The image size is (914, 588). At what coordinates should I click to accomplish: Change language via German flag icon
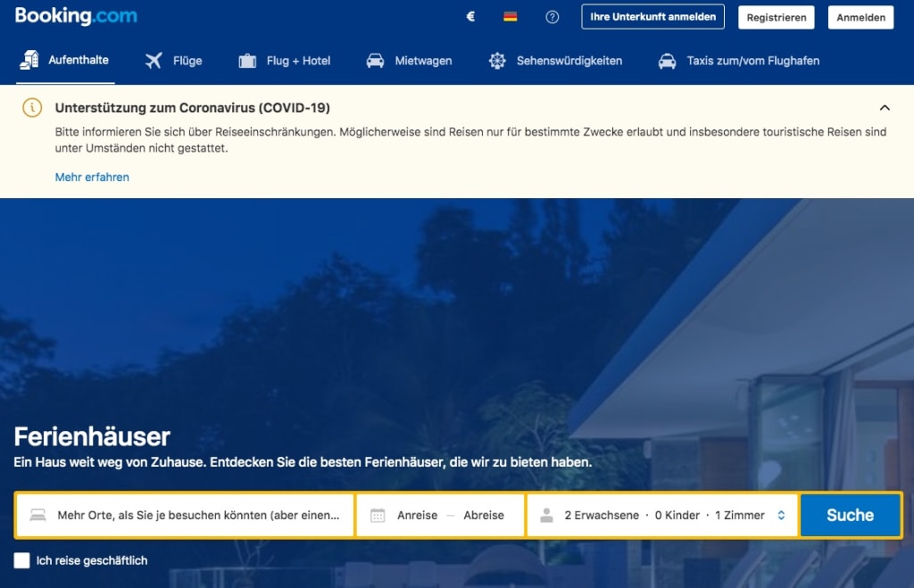510,17
